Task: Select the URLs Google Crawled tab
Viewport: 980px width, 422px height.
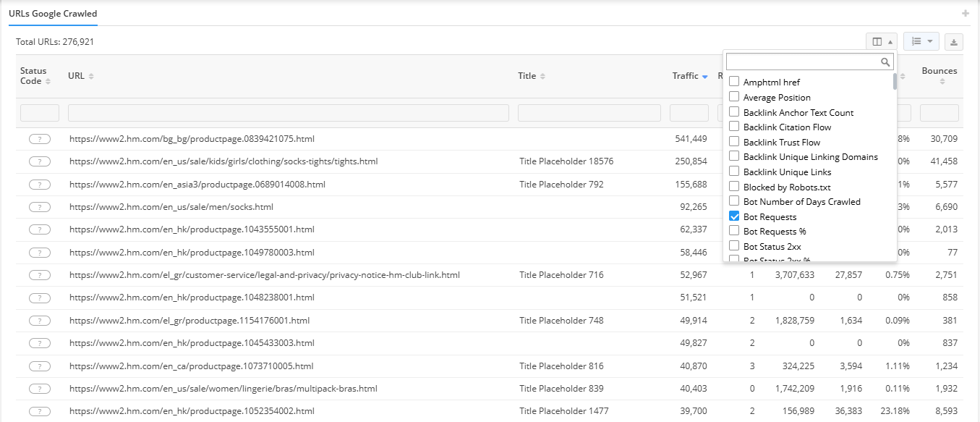Action: point(53,14)
